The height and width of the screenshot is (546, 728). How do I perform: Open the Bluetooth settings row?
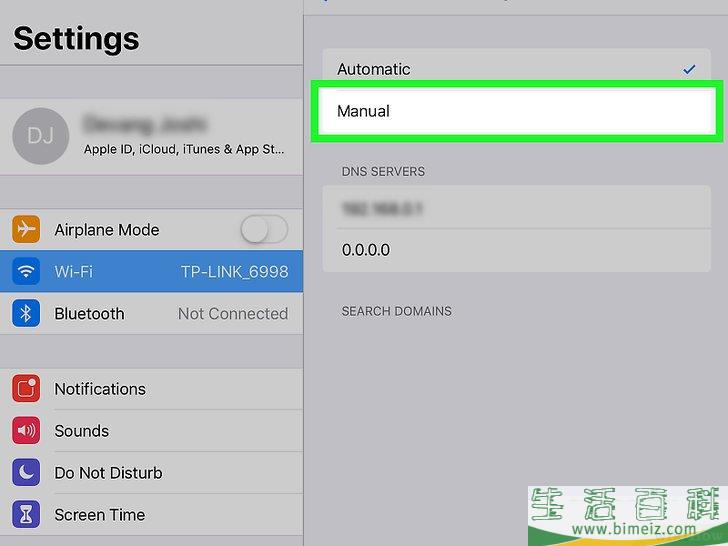point(151,313)
